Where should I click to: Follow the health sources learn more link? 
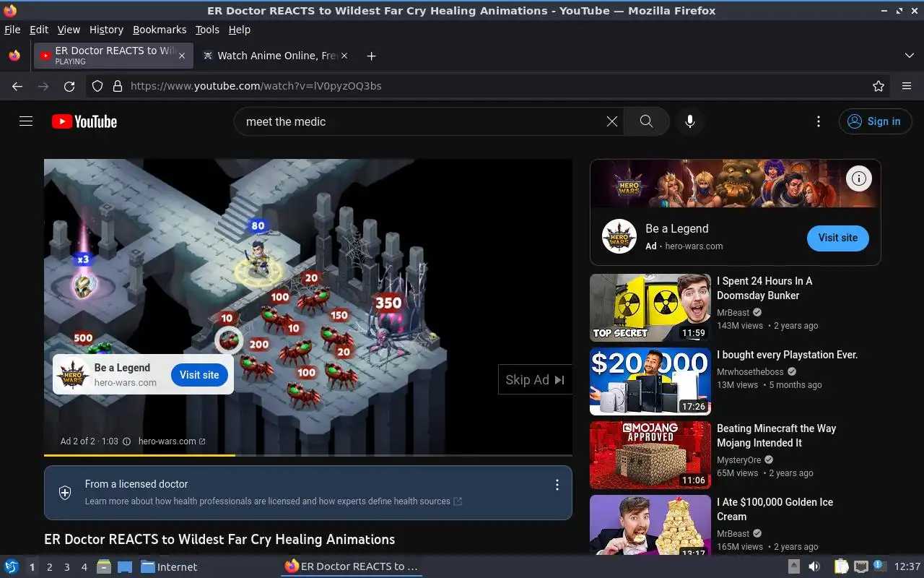274,501
